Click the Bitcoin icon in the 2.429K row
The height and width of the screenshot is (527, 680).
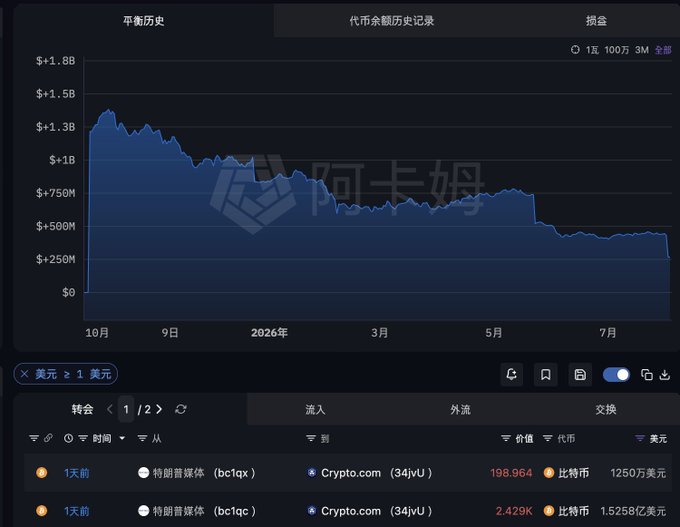click(x=42, y=511)
